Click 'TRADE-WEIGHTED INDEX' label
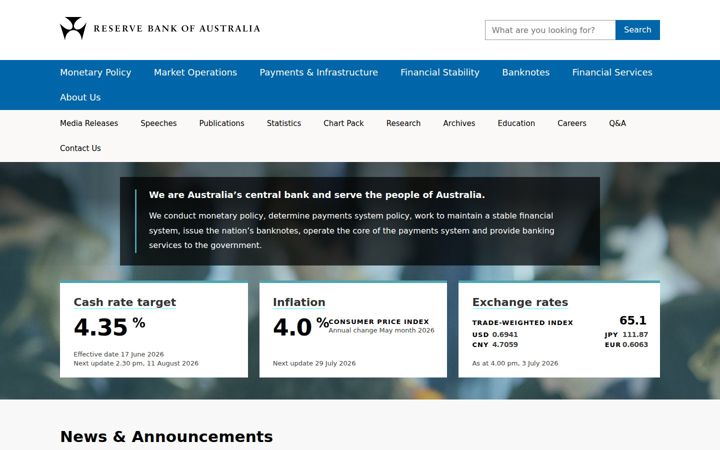Screen dimensions: 720x450 coord(523,323)
